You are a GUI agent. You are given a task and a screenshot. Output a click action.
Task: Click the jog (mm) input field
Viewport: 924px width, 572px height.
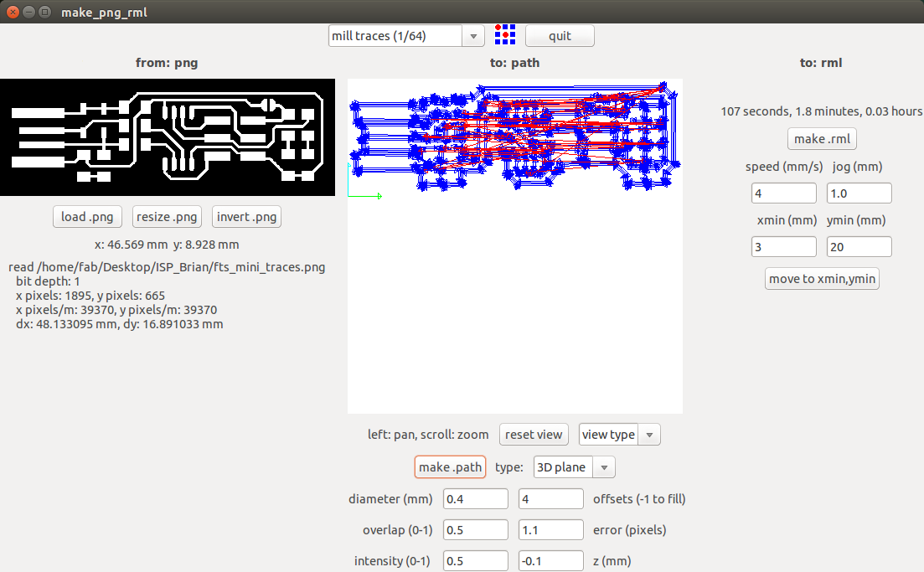point(859,193)
